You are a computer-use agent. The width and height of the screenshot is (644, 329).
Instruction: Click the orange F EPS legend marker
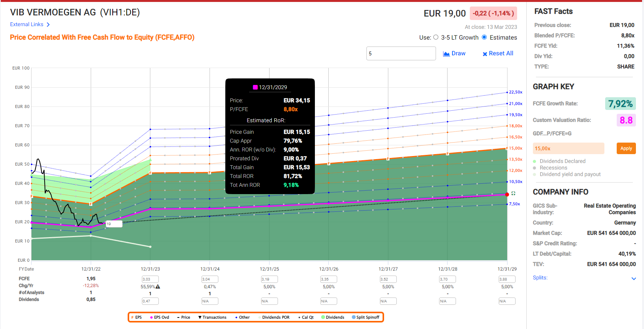tap(133, 317)
